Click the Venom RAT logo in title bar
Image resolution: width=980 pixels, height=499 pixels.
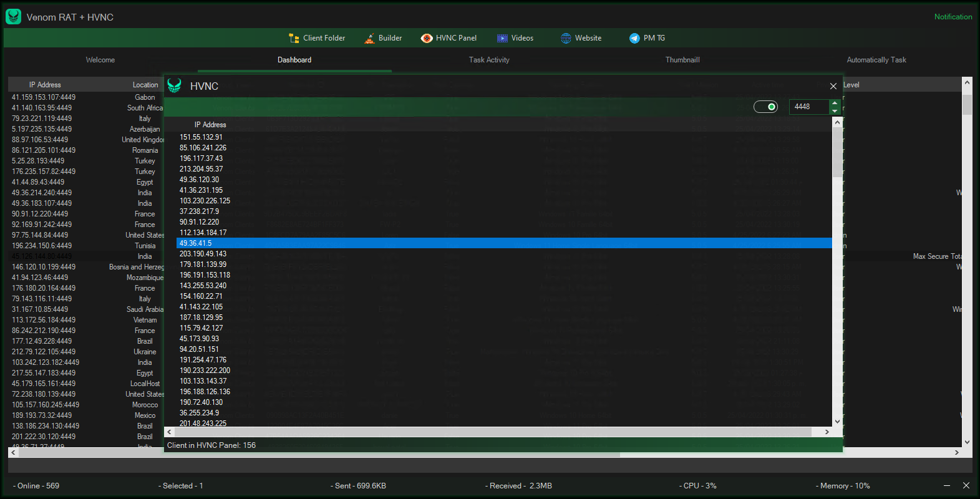click(x=13, y=17)
